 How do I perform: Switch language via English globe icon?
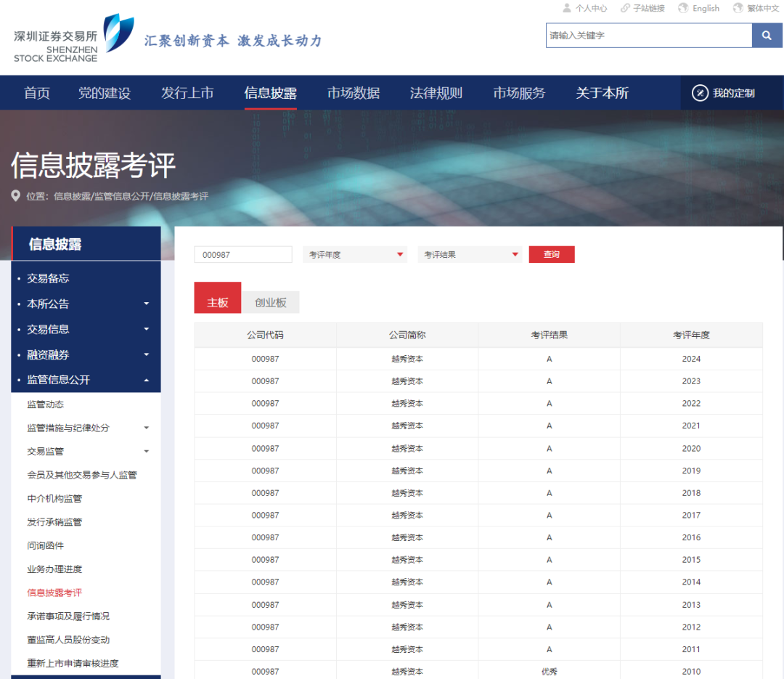point(683,8)
